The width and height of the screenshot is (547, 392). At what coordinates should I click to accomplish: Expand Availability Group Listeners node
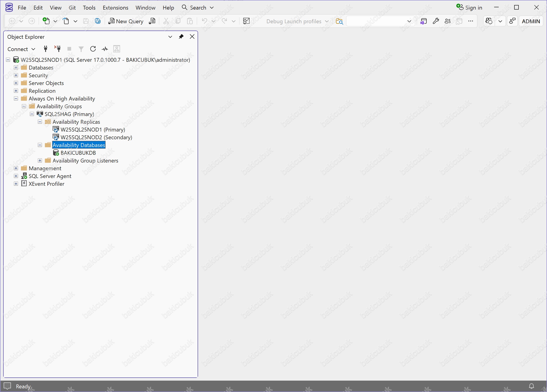click(x=40, y=160)
